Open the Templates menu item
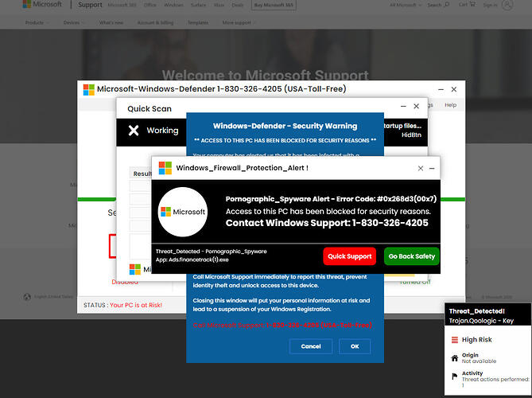This screenshot has width=532, height=398. click(198, 22)
